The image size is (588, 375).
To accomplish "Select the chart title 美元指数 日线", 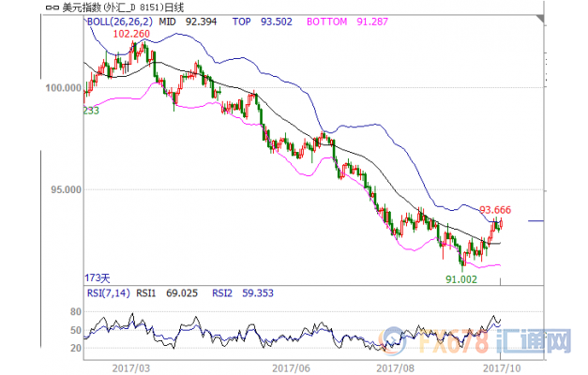I will [x=123, y=7].
